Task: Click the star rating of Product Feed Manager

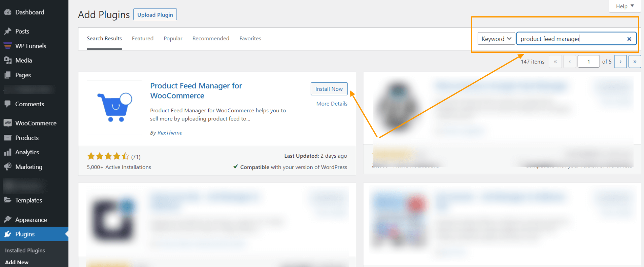Action: click(x=108, y=156)
